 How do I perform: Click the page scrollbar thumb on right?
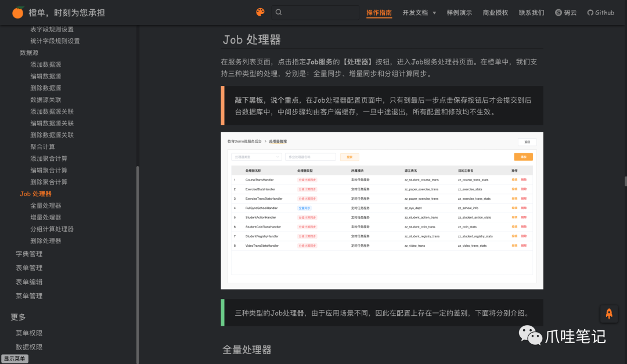(625, 181)
